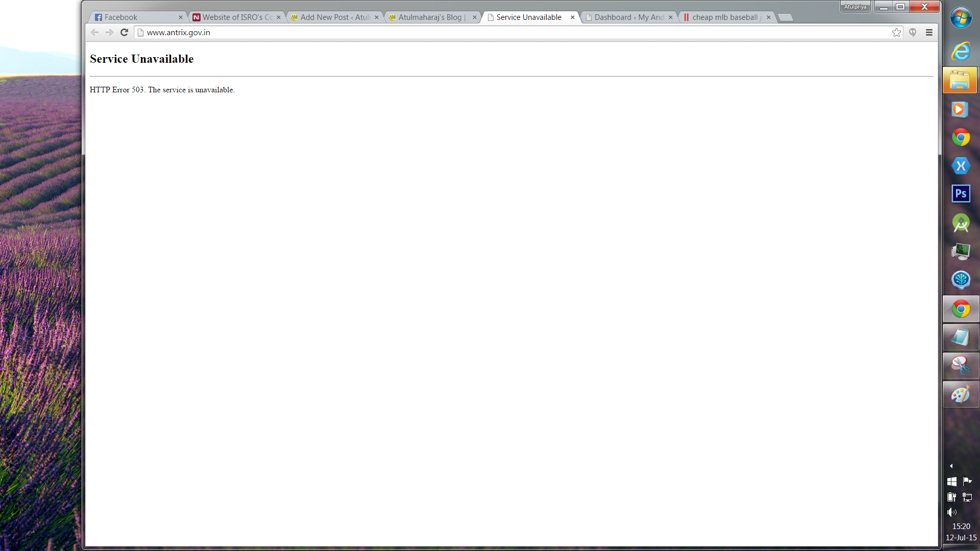Open the pinned Chrome icon in the taskbar
The width and height of the screenshot is (980, 551).
pos(961,138)
